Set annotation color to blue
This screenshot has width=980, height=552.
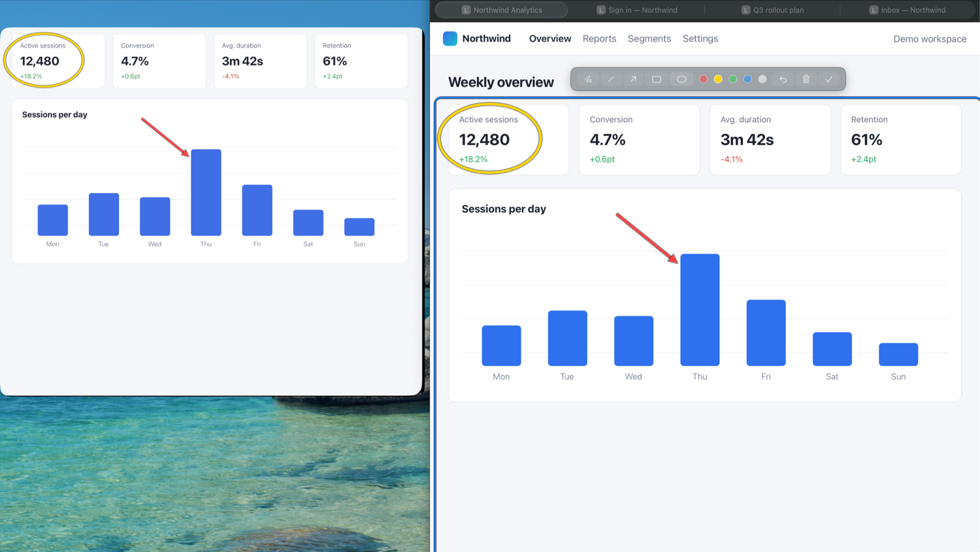(x=747, y=79)
